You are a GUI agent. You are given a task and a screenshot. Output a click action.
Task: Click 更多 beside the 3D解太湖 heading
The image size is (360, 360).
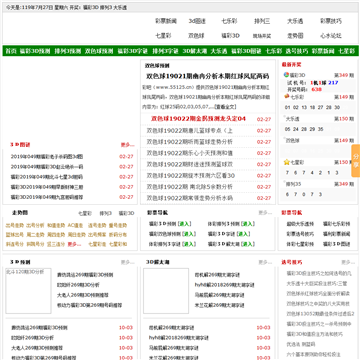(x=265, y=263)
